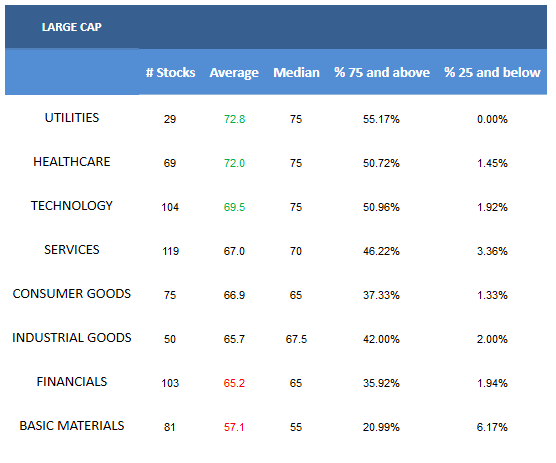Click the BASIC MATERIALS row label
This screenshot has width=556, height=463.
pos(72,425)
